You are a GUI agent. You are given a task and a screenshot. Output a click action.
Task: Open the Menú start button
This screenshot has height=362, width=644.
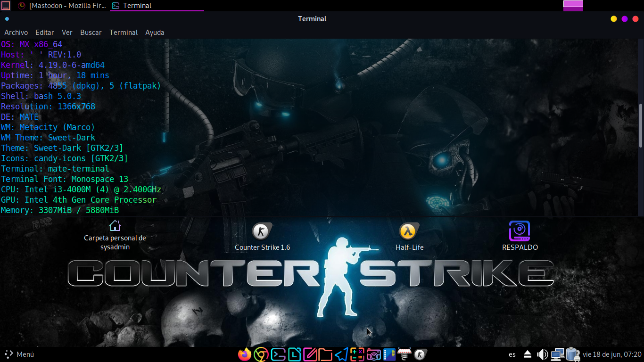tap(19, 354)
